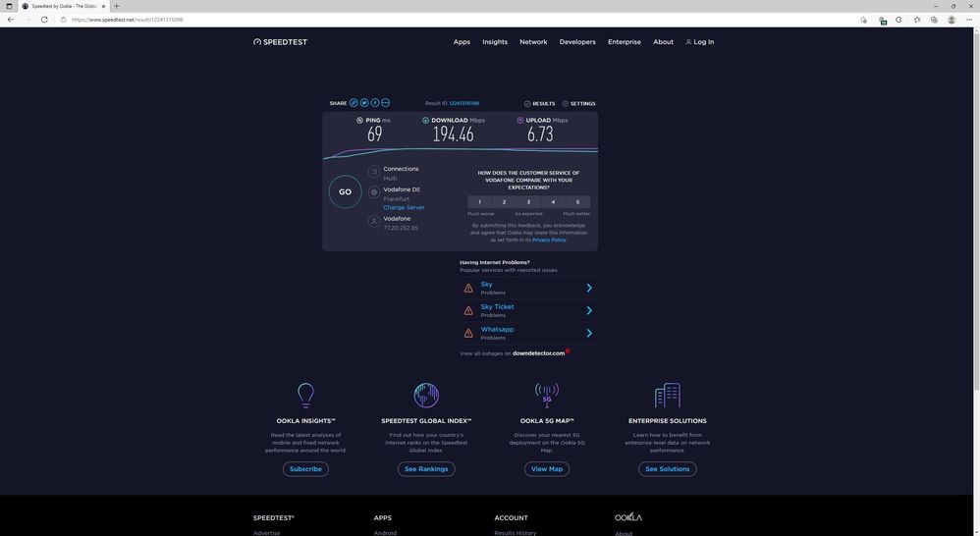Click Log In link
This screenshot has height=536, width=980.
tap(700, 42)
